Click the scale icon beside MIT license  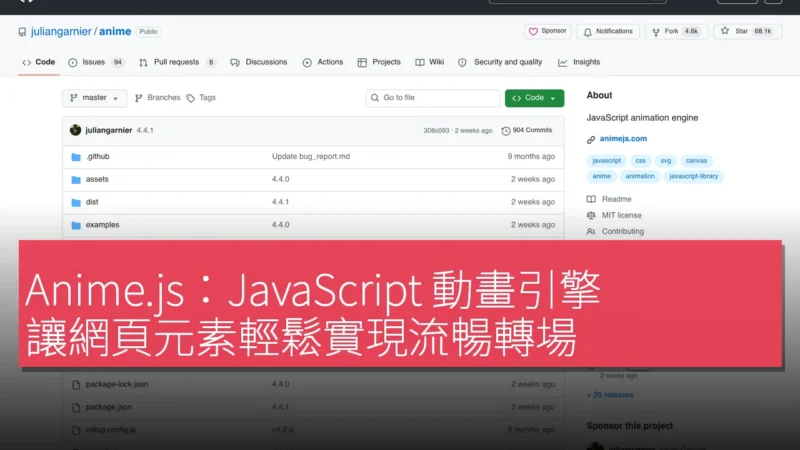[591, 215]
